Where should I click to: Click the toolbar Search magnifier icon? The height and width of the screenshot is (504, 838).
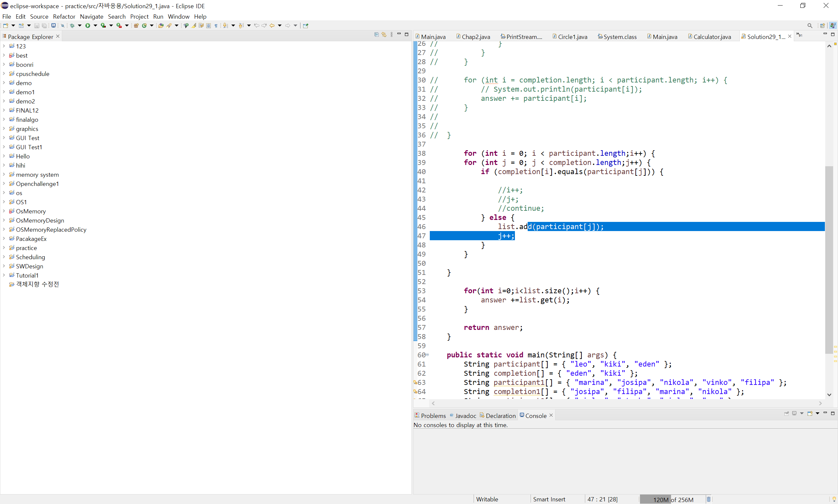coord(810,26)
